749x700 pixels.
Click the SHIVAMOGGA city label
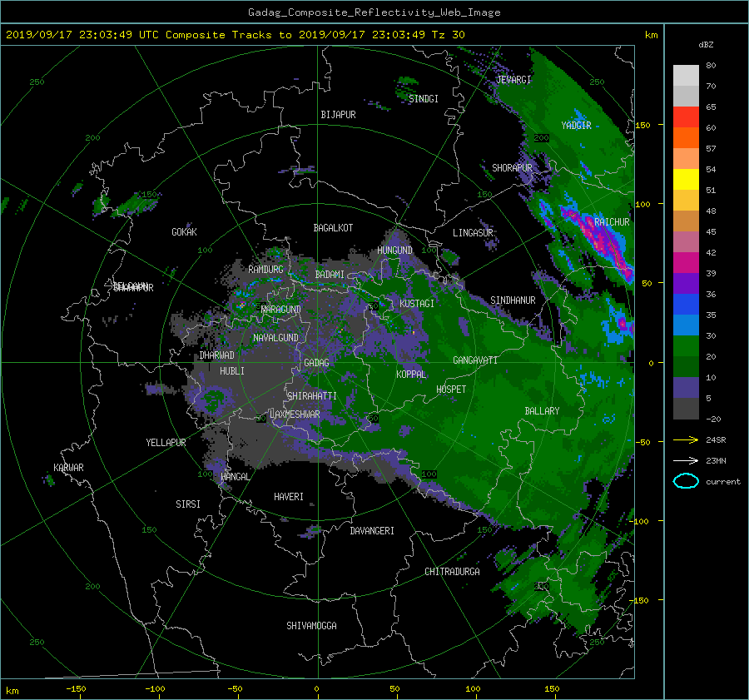coord(311,625)
